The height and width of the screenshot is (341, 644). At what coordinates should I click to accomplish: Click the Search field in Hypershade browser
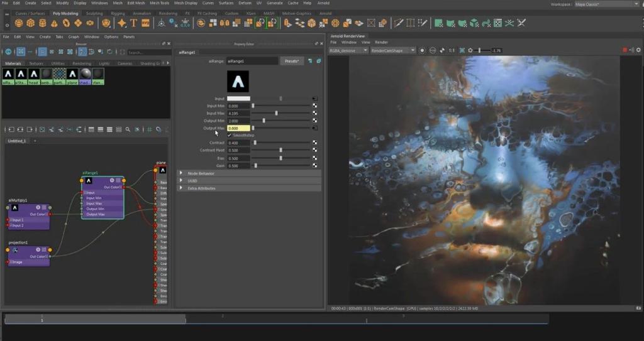148,53
